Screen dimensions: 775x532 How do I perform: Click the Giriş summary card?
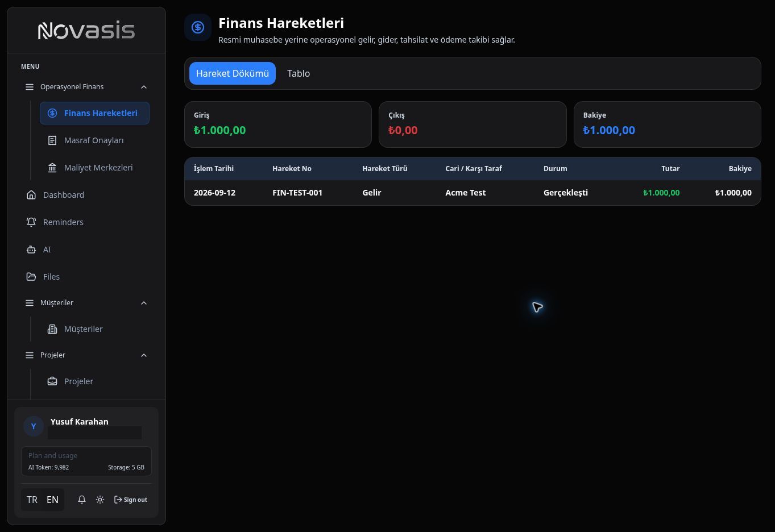click(x=278, y=124)
